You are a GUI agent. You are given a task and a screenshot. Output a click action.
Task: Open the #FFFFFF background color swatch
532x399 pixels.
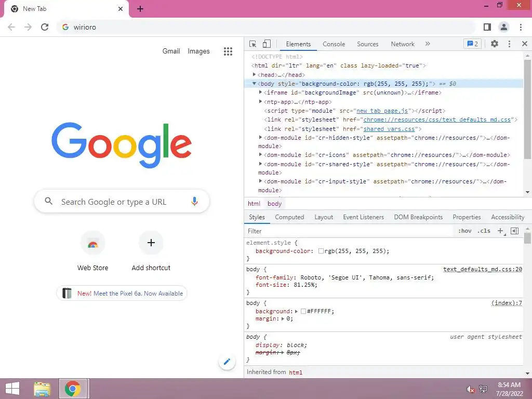click(x=303, y=312)
